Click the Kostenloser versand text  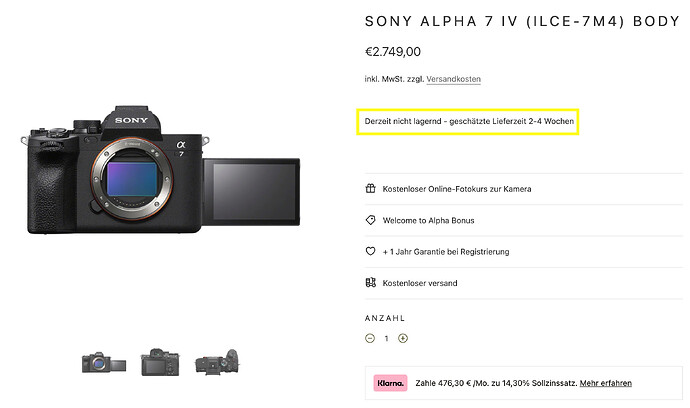click(420, 283)
